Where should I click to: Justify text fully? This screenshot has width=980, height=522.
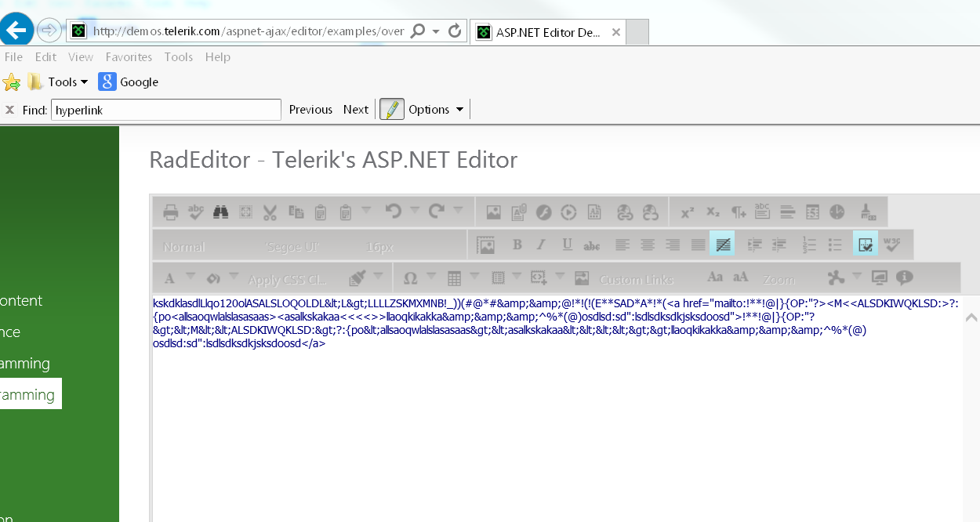click(x=698, y=245)
